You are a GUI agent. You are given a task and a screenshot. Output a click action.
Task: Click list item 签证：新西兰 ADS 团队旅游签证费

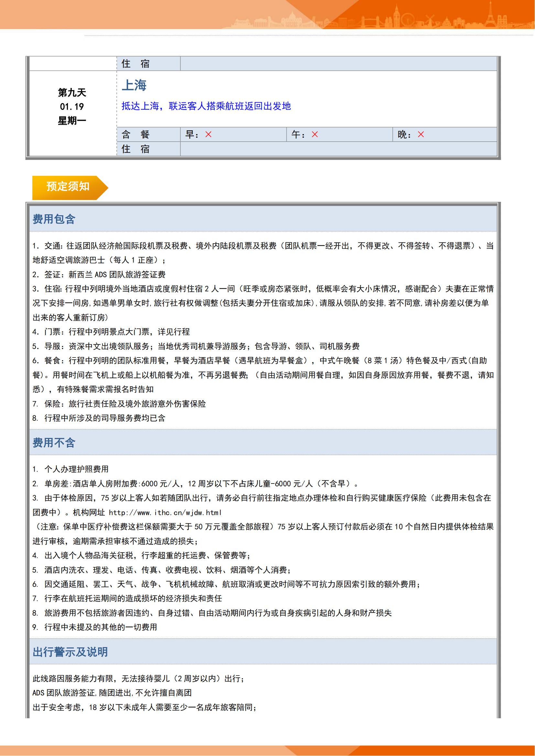tap(99, 274)
